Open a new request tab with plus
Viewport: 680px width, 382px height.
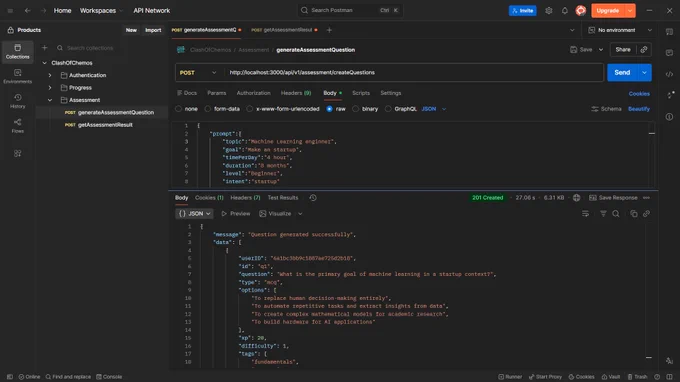click(x=329, y=30)
